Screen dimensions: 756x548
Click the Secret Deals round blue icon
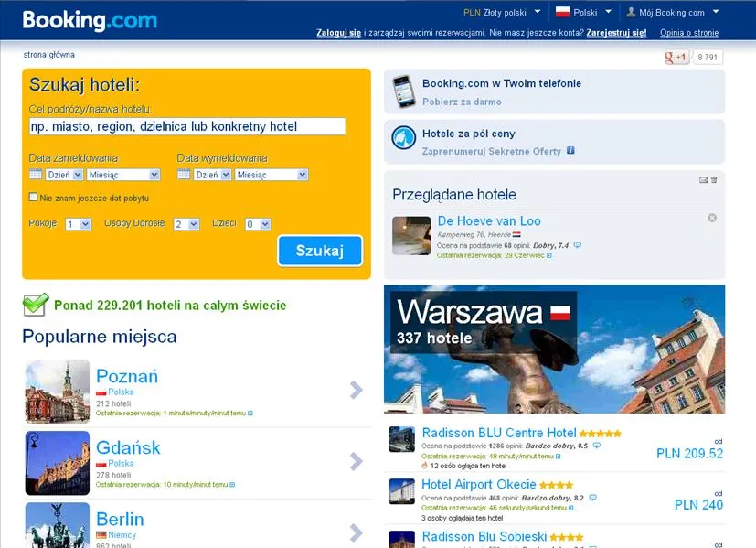click(x=403, y=138)
